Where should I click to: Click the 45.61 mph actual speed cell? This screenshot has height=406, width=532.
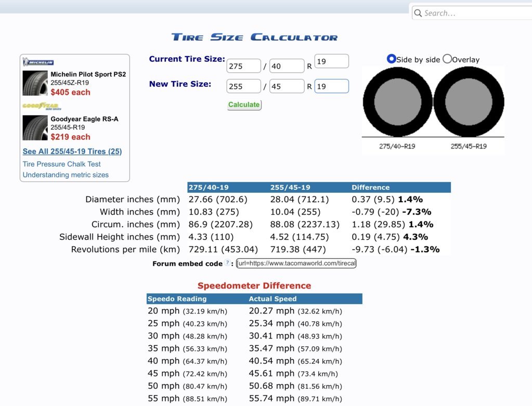[293, 374]
